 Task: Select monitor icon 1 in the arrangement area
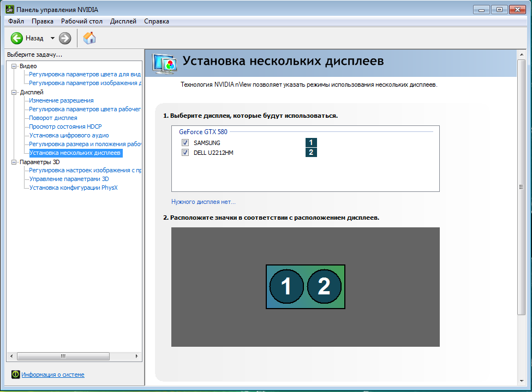pyautogui.click(x=286, y=286)
